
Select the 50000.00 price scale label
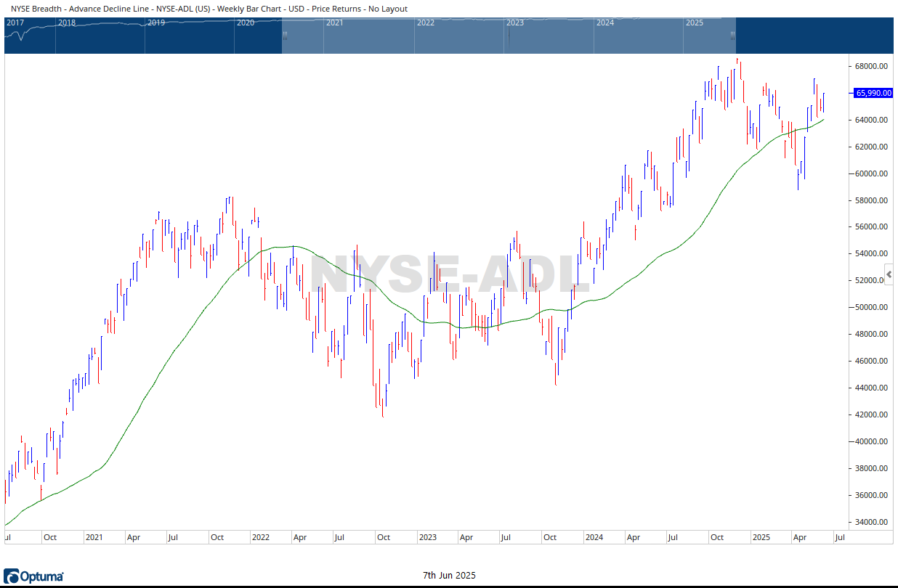[871, 307]
